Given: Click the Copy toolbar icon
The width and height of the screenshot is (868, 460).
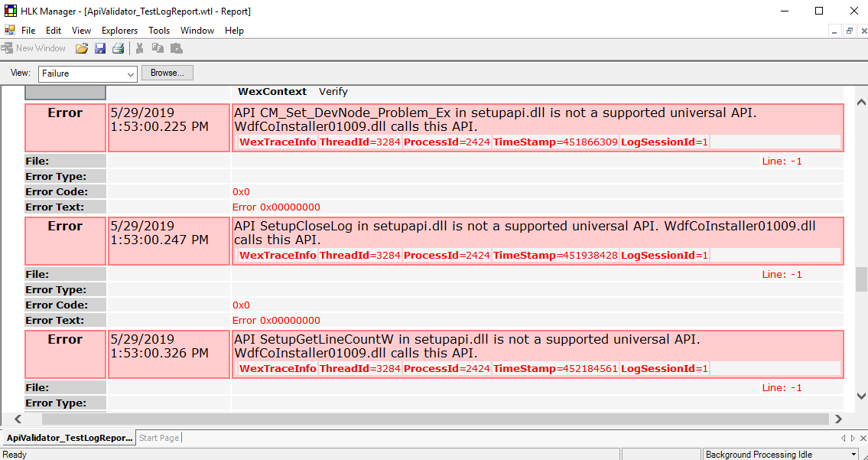Looking at the screenshot, I should pyautogui.click(x=158, y=48).
